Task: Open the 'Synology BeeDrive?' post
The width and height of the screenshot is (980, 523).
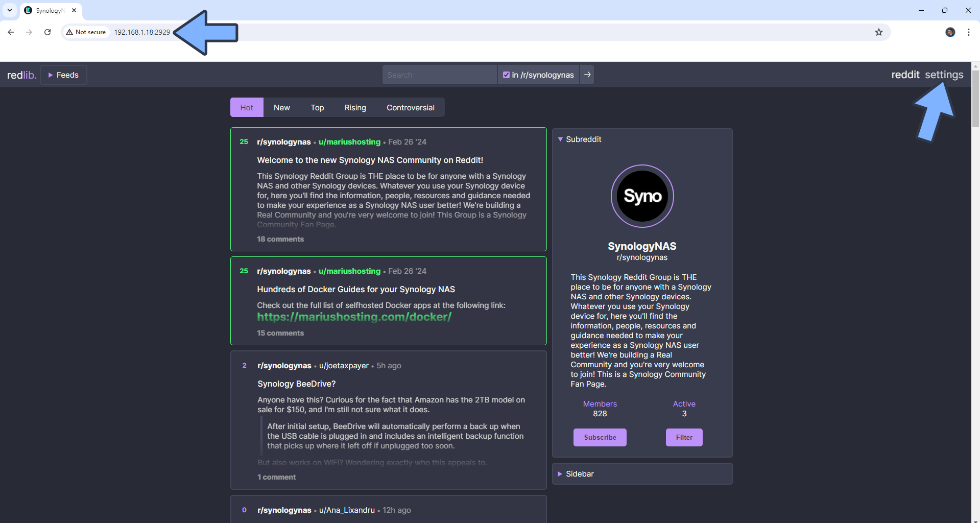Action: tap(296, 384)
